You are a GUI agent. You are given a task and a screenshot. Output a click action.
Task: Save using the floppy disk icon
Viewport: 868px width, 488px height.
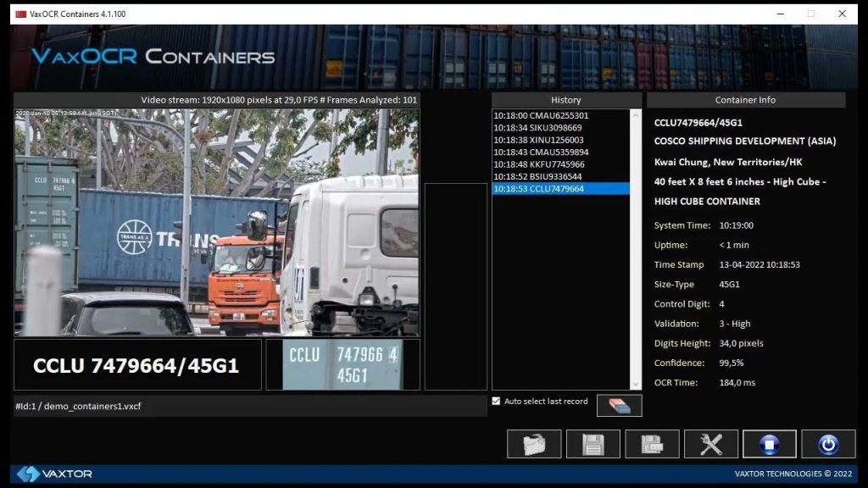coord(593,444)
